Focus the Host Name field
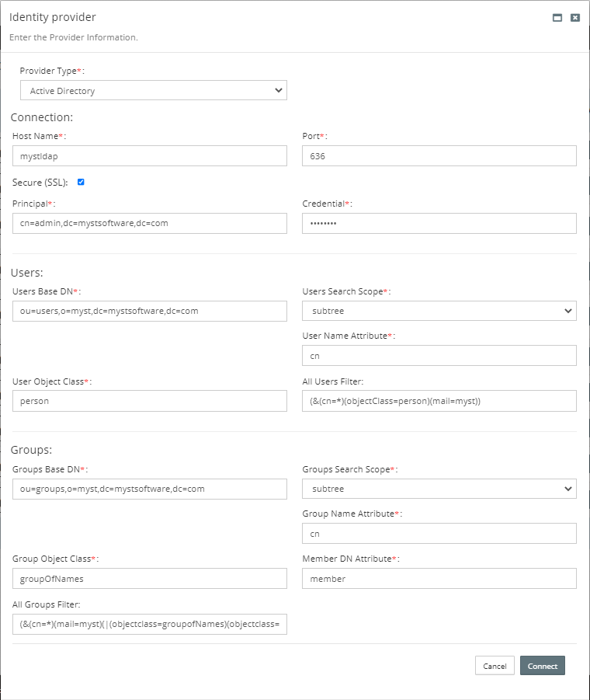The height and width of the screenshot is (700, 590). [x=150, y=156]
